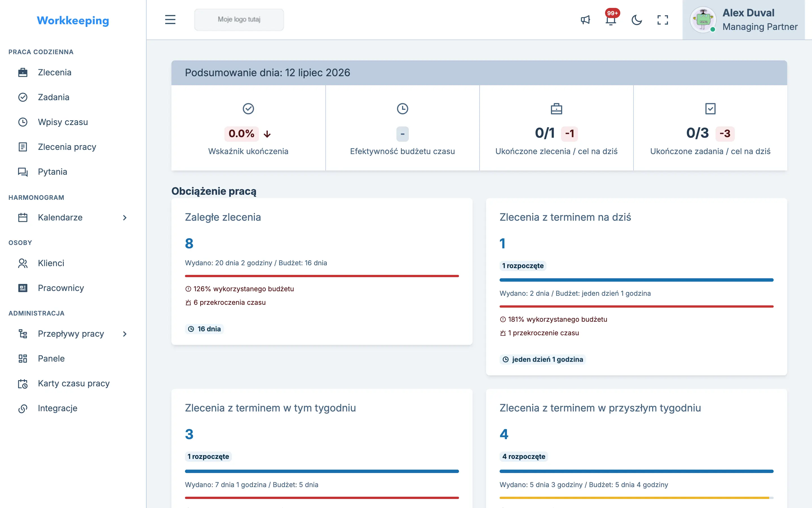The width and height of the screenshot is (812, 508).
Task: Click 1 przekroczenie czasu alert
Action: point(539,333)
